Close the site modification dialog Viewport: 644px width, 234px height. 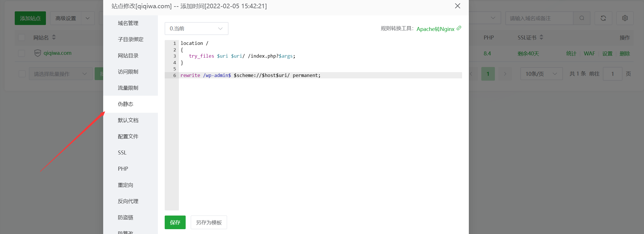[457, 6]
